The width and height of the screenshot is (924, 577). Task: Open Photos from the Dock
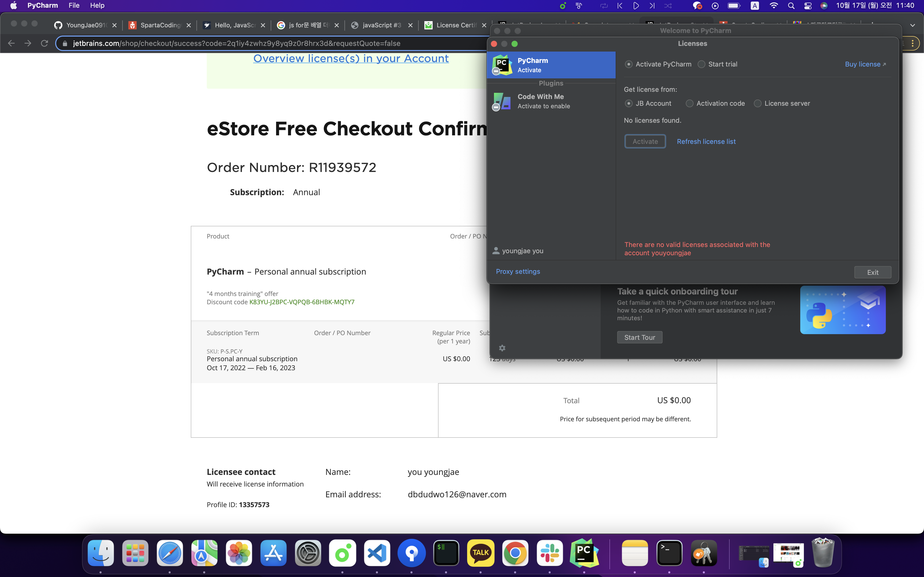[x=239, y=553]
